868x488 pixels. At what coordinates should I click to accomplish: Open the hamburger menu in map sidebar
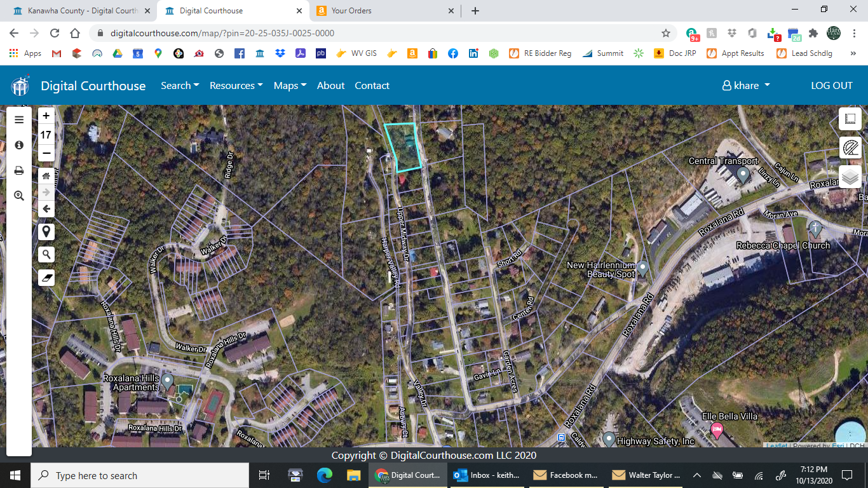[19, 119]
